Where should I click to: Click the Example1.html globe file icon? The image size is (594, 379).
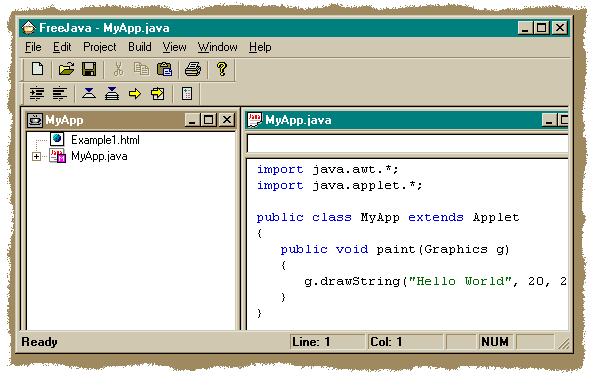point(57,139)
